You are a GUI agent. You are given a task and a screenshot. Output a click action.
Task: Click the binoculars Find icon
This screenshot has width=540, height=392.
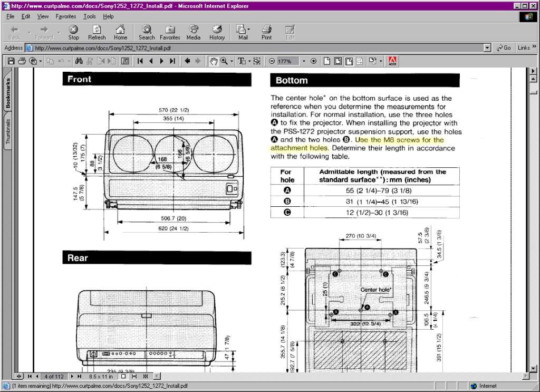point(79,61)
